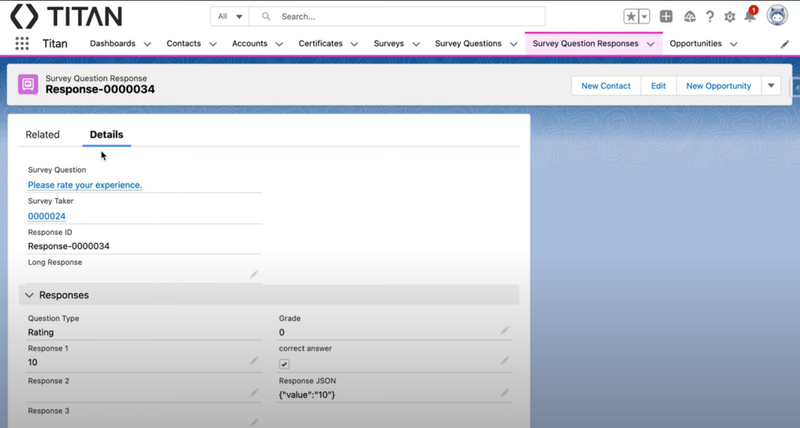Edit correct answer with pencil icon
This screenshot has width=800, height=428.
pyautogui.click(x=505, y=361)
